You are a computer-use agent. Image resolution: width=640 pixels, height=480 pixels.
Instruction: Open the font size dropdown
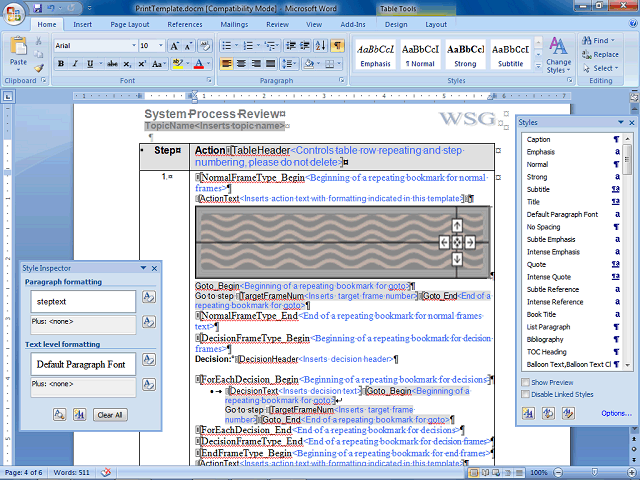161,45
